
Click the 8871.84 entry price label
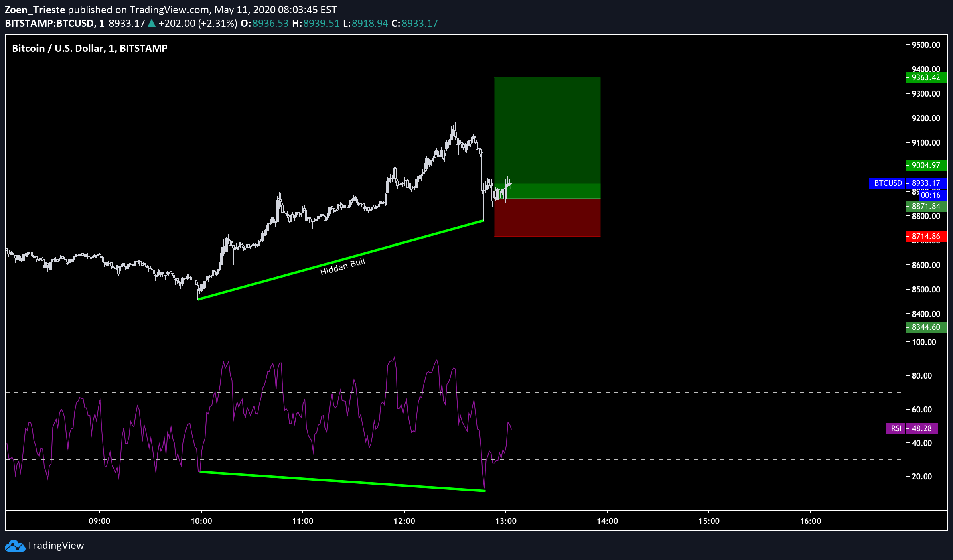[926, 206]
